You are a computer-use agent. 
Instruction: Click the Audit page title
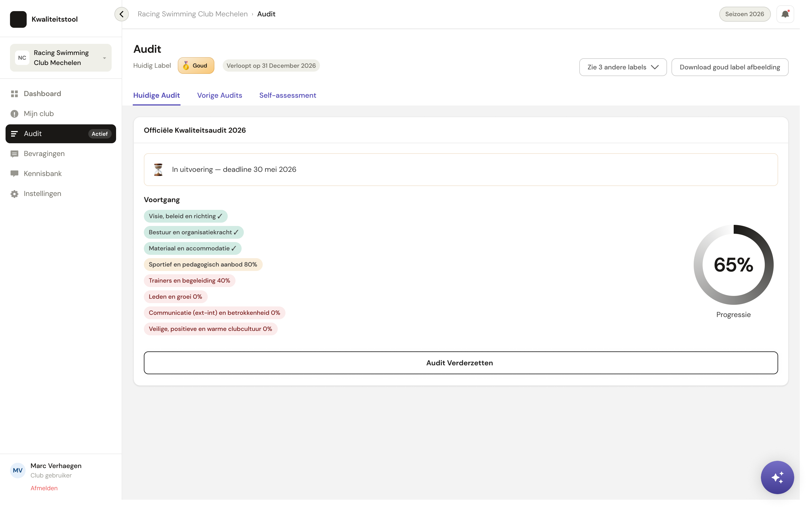(x=147, y=49)
